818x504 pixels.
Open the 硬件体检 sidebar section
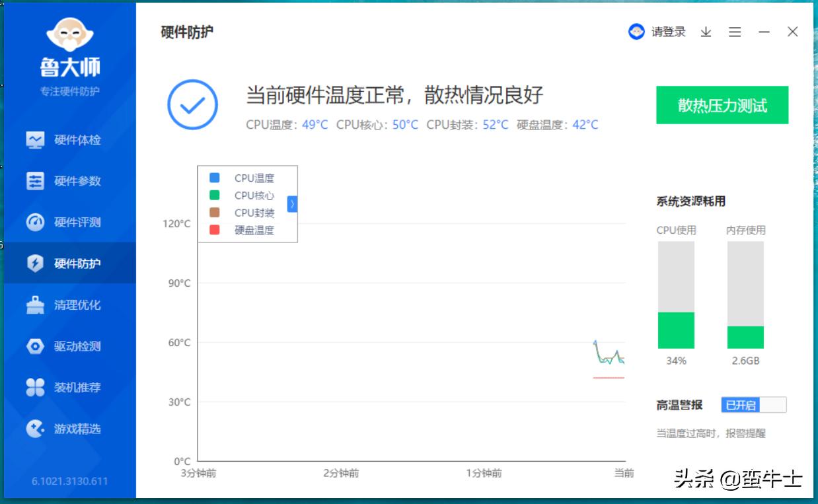click(66, 140)
